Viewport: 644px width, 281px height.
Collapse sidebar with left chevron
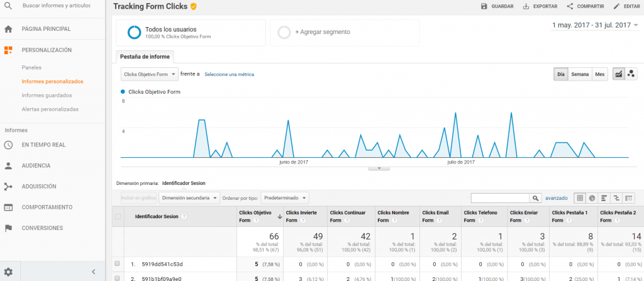click(94, 272)
